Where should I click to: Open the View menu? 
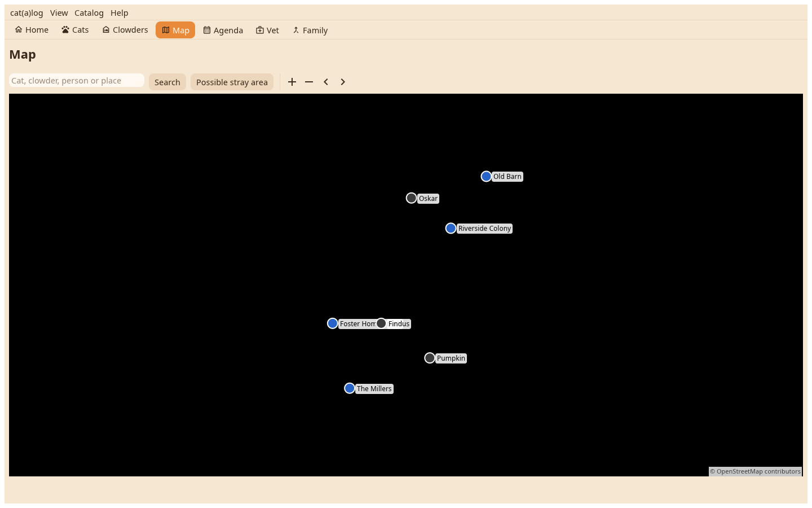[x=59, y=13]
